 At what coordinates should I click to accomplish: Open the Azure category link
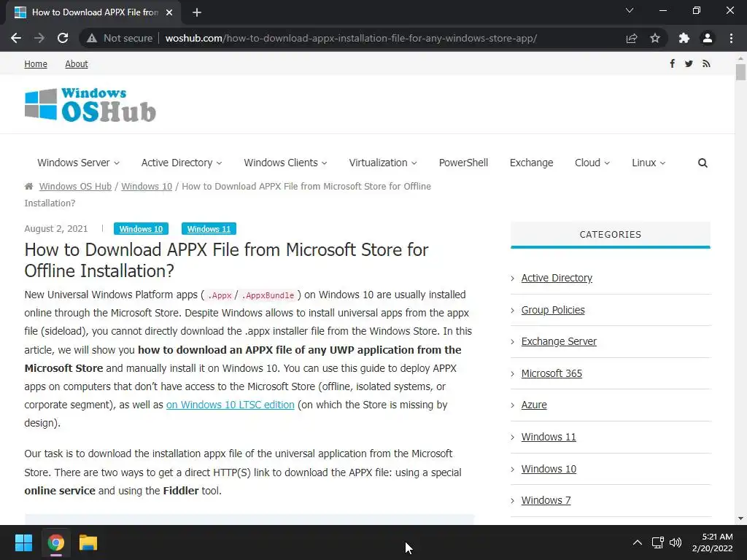(x=534, y=405)
